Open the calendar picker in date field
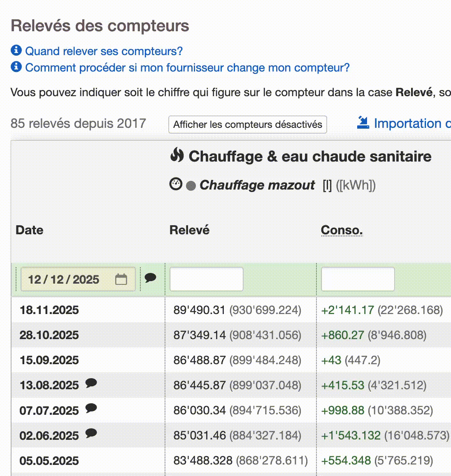Viewport: 451px width, 476px height. click(121, 280)
